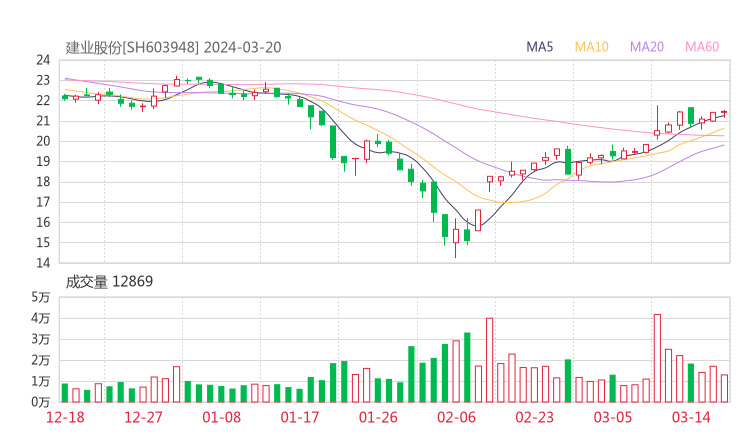Click the lowest candlestick with wick near 14
Viewport: 740px width, 440px height.
[455, 237]
